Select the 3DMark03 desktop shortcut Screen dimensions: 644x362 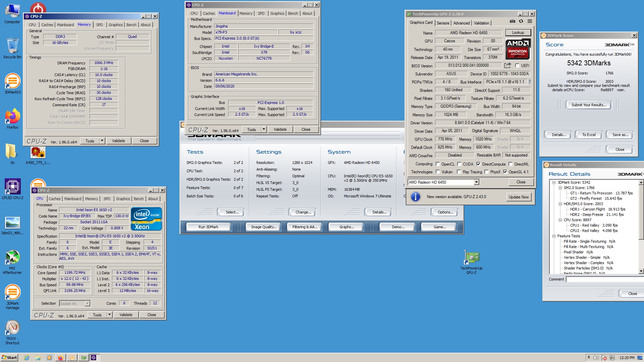coord(12,84)
